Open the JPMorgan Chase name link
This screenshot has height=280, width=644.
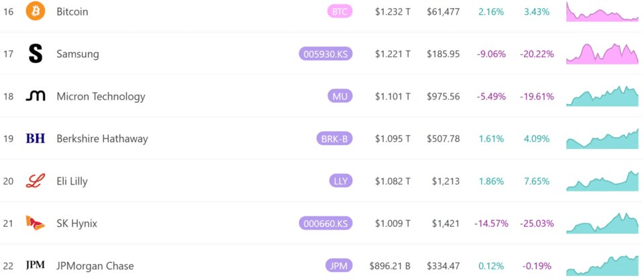pos(95,266)
